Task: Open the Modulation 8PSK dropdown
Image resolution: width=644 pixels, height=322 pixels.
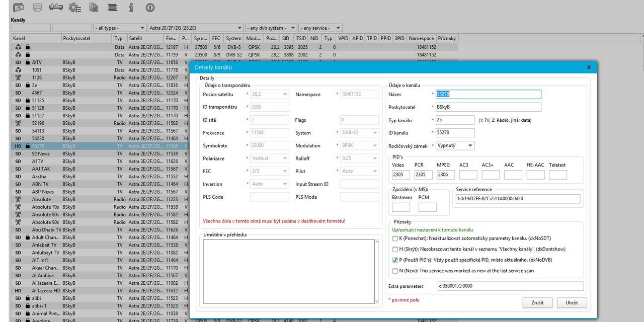Action: click(360, 145)
